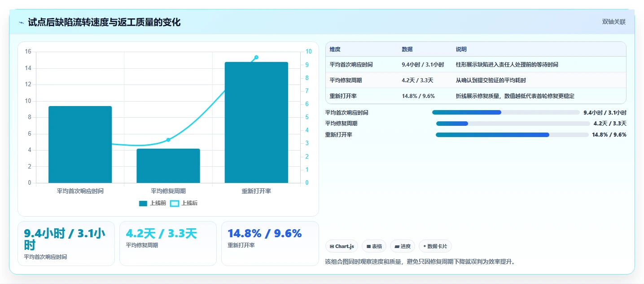Click the 维度 table column header
Viewport: 644px width, 284px height.
(335, 49)
